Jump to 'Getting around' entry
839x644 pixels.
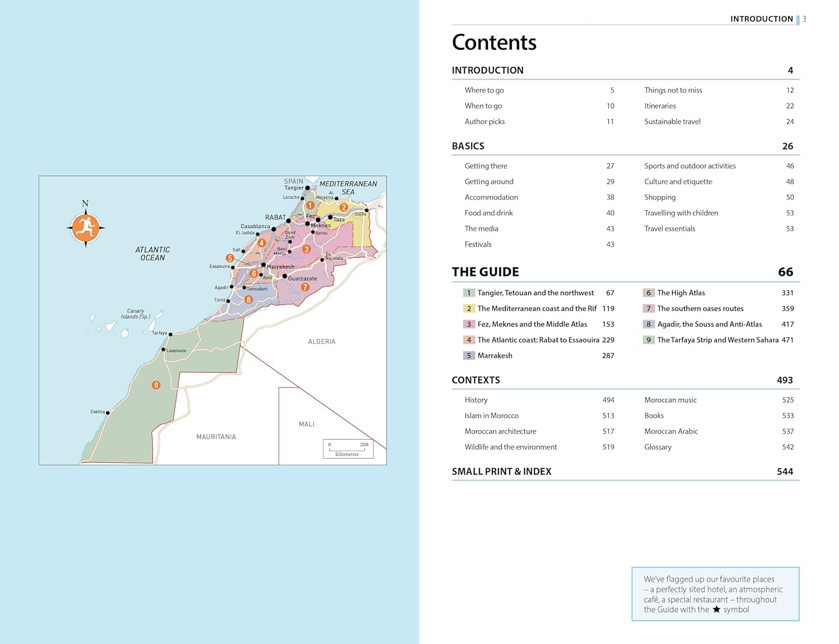click(x=489, y=181)
